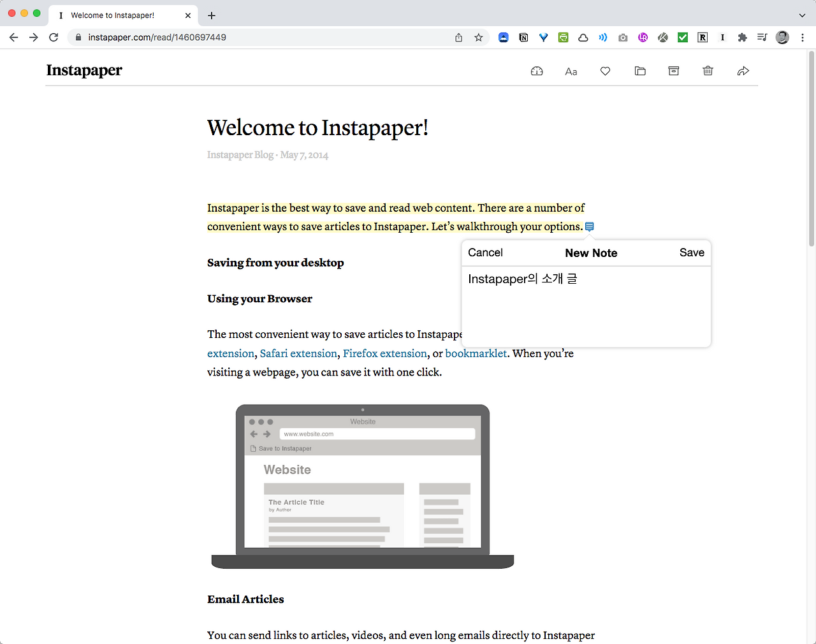The image size is (816, 644).
Task: Cancel the new note
Action: [x=485, y=252]
